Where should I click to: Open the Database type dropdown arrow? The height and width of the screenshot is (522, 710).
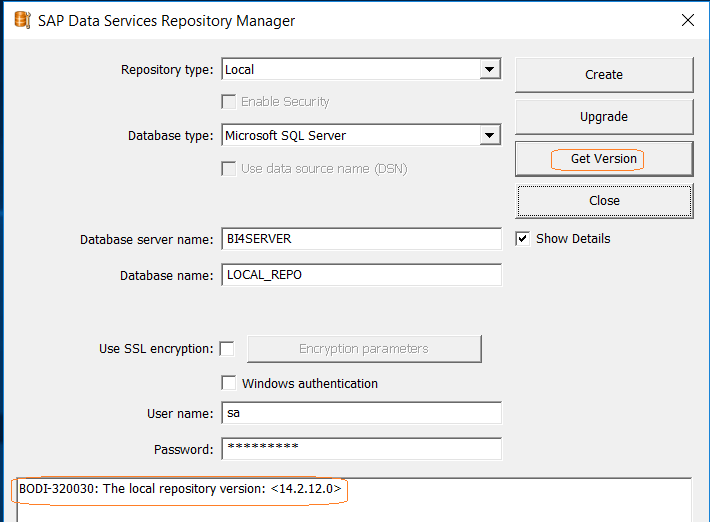click(x=489, y=135)
